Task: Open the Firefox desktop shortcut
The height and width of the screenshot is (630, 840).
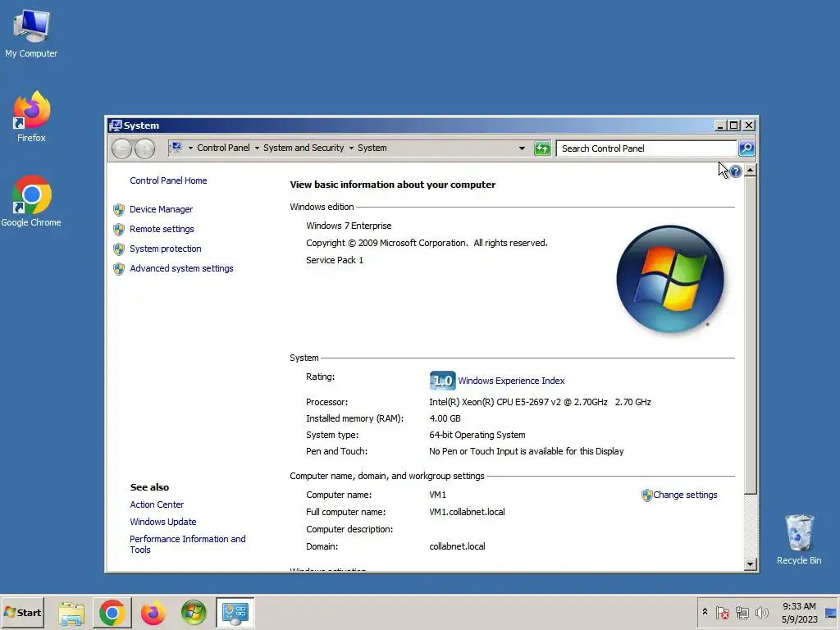Action: [x=32, y=116]
